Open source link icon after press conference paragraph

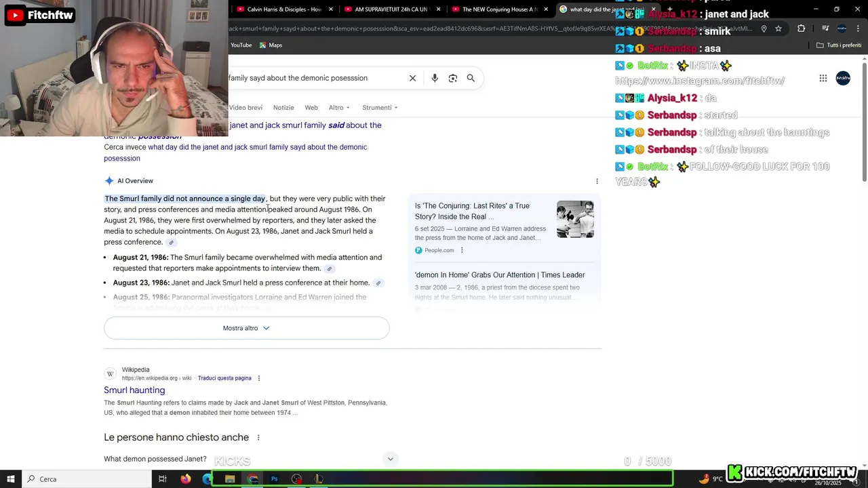[x=172, y=243]
